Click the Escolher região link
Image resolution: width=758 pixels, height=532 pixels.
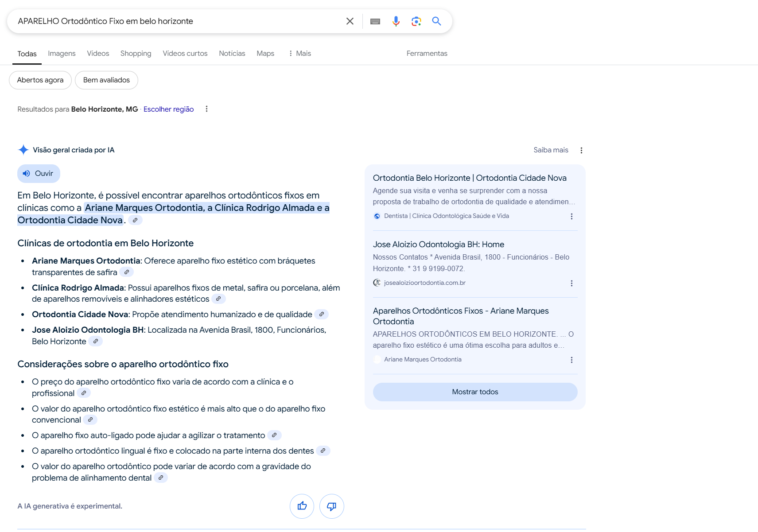tap(168, 109)
